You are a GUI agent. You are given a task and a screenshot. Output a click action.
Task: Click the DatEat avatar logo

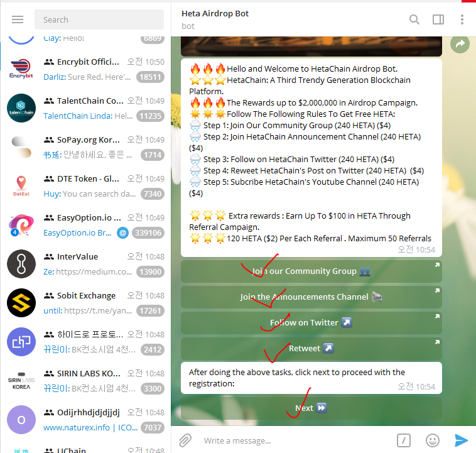tap(21, 186)
